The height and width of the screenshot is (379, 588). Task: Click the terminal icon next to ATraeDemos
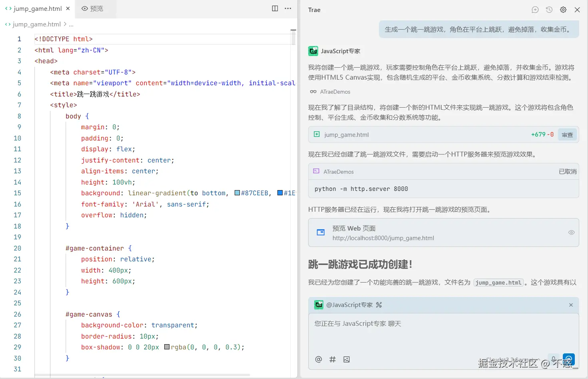click(316, 171)
